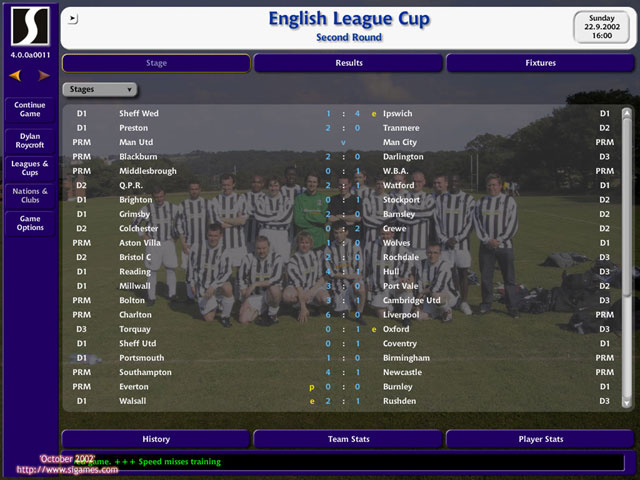The width and height of the screenshot is (640, 480).
Task: Click the date and time box
Action: coord(602,27)
